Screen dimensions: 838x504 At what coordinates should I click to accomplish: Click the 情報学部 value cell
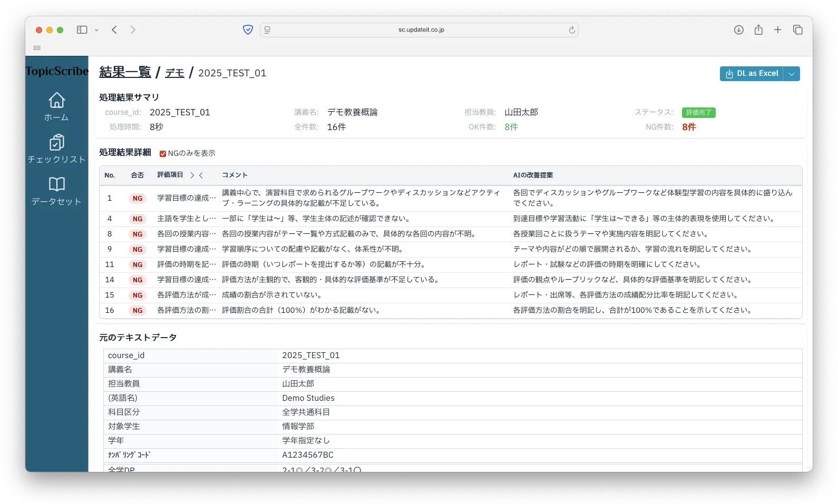pyautogui.click(x=298, y=427)
